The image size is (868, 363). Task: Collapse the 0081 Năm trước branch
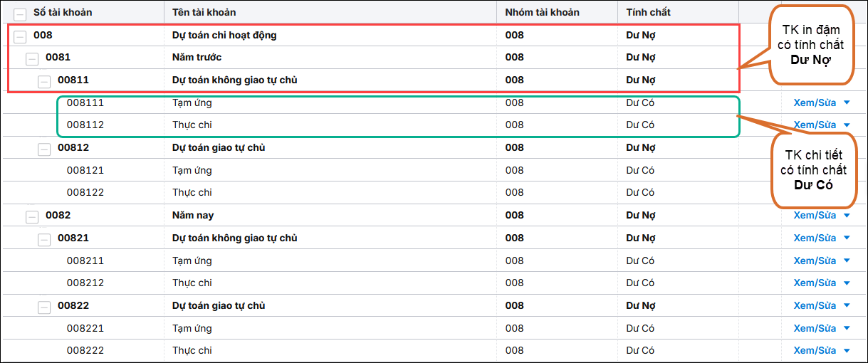click(32, 58)
